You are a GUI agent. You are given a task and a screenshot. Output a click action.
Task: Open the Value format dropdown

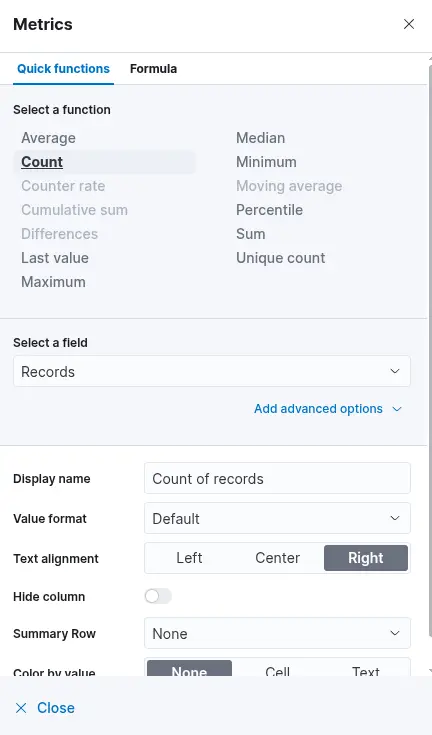[x=277, y=518]
